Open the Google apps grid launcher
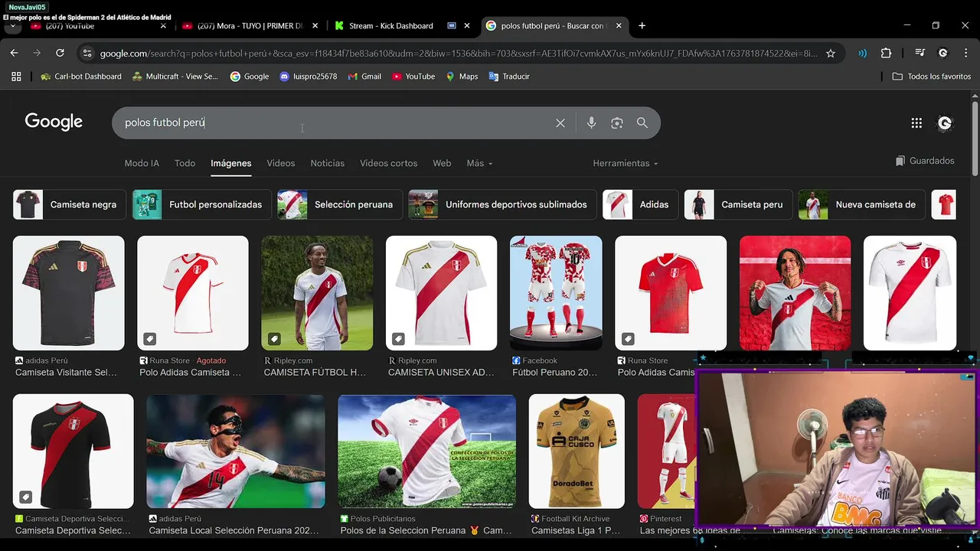Viewport: 980px width, 551px height. (916, 123)
